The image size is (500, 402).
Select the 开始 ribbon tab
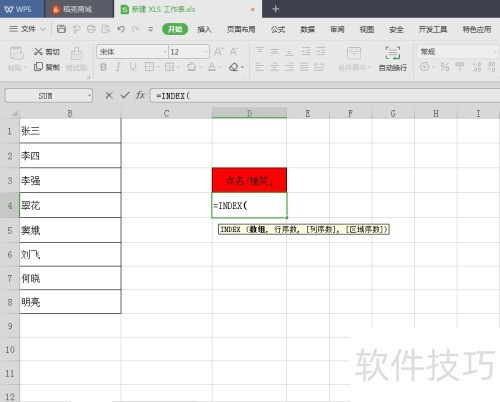[x=175, y=29]
